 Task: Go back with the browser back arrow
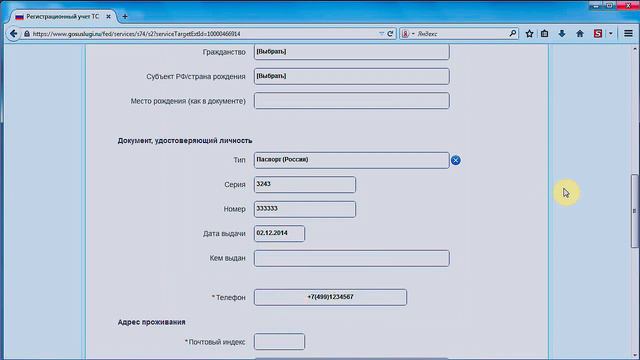point(13,33)
